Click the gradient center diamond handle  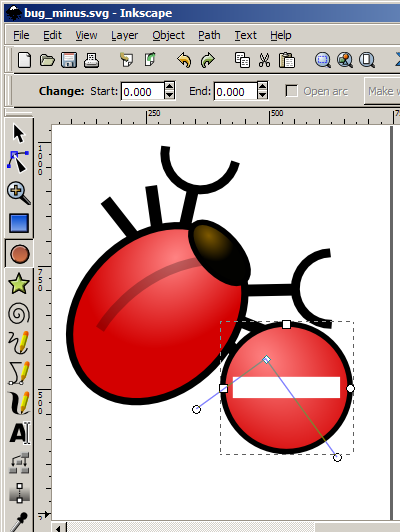[267, 359]
